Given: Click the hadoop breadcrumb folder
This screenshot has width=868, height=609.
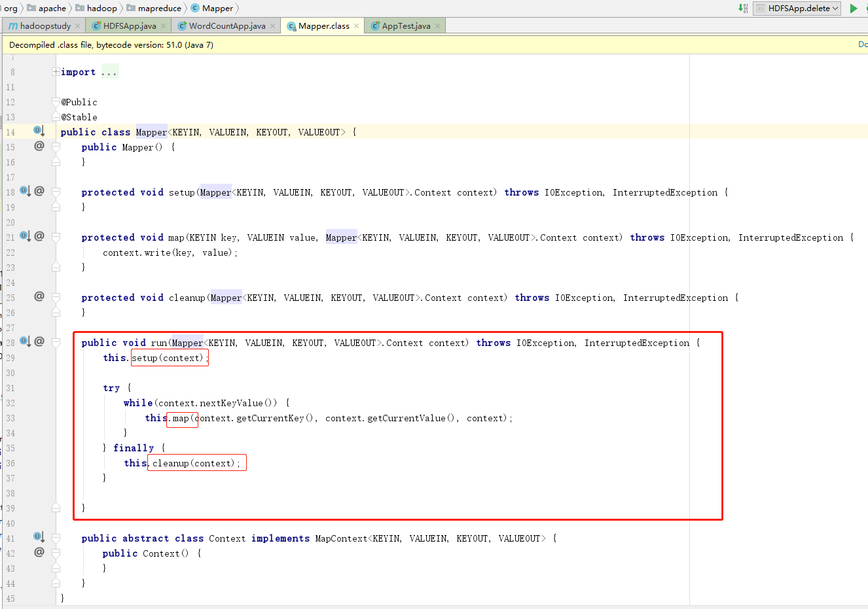Looking at the screenshot, I should click(101, 9).
